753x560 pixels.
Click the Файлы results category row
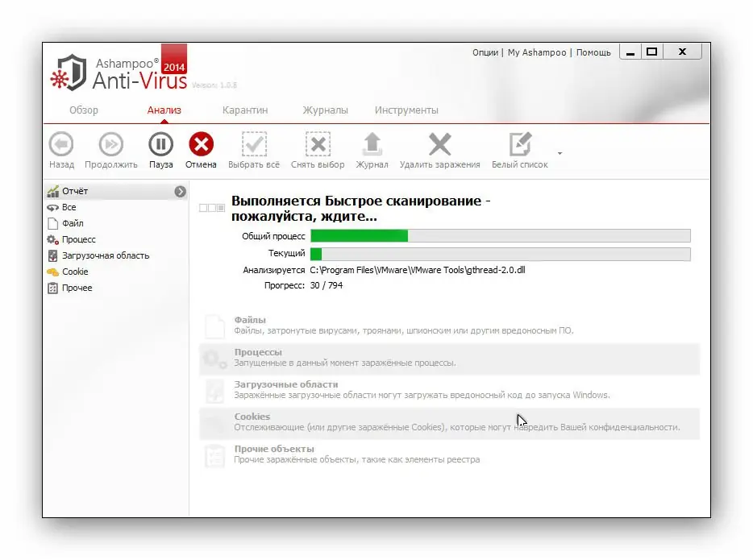(450, 326)
